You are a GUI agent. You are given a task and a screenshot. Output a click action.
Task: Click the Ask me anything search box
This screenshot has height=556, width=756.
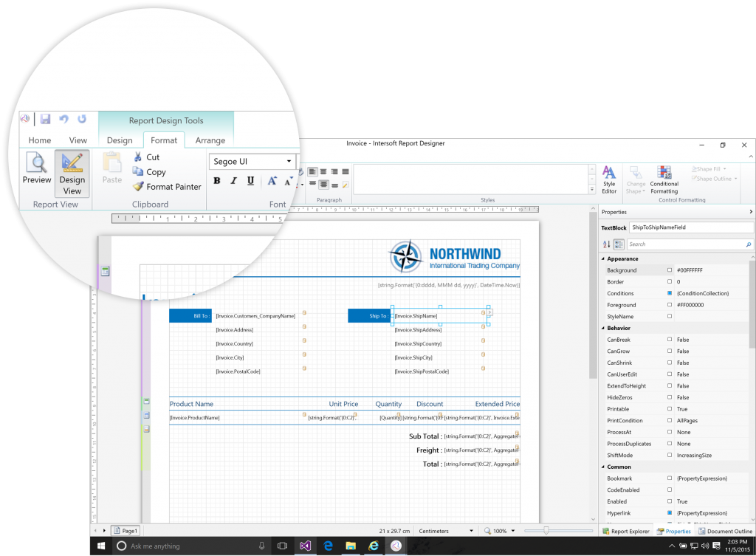tap(191, 546)
